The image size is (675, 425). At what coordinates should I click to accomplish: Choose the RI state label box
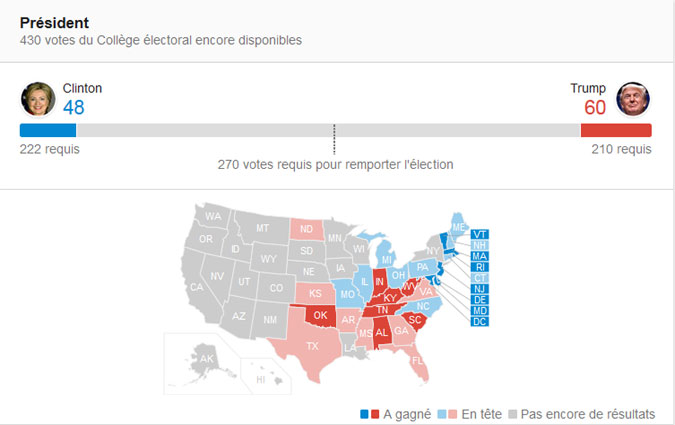pos(480,267)
